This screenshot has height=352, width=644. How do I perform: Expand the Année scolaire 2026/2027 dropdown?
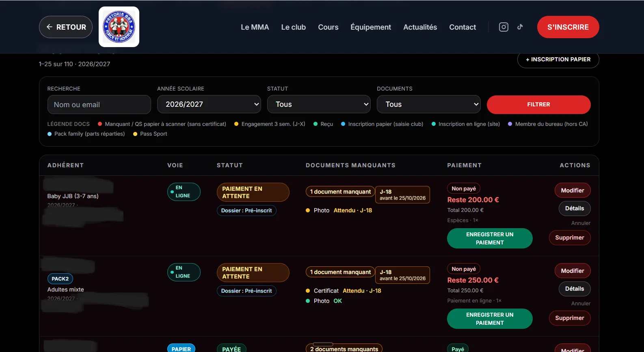[x=209, y=104]
